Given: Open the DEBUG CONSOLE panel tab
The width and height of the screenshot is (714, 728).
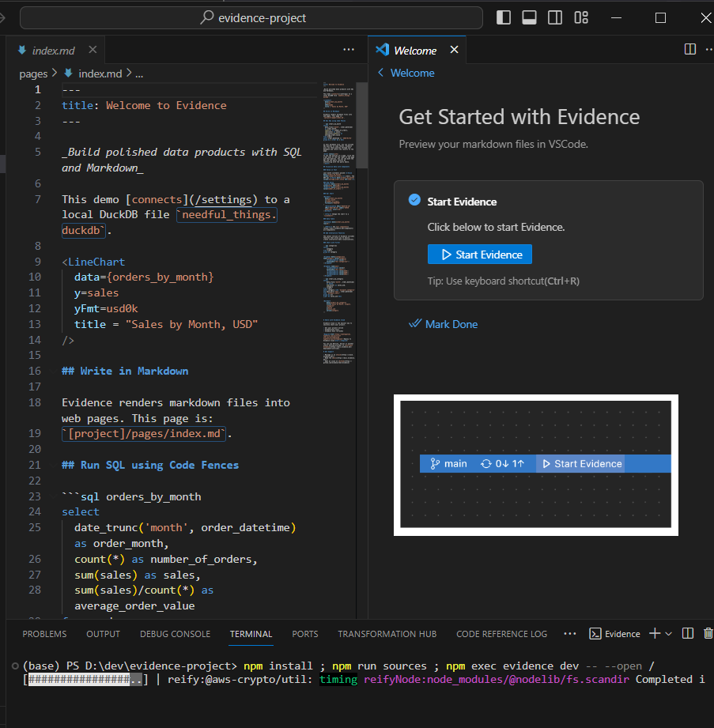Looking at the screenshot, I should click(175, 634).
